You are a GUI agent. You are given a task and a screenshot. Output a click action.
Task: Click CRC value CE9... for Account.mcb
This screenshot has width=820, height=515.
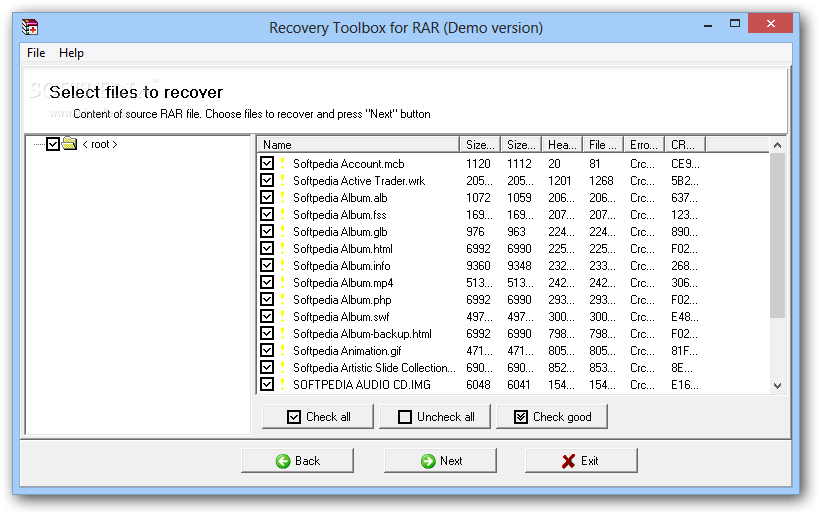click(685, 164)
